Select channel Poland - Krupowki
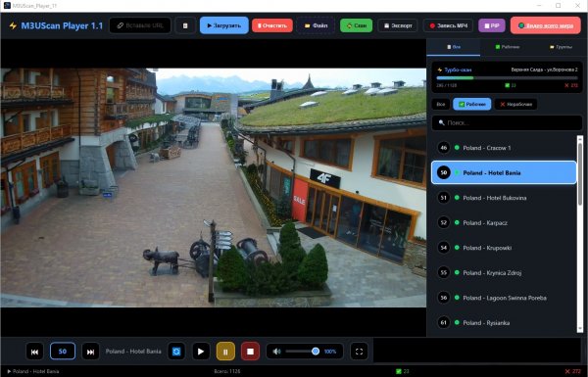This screenshot has width=588, height=377. pyautogui.click(x=504, y=248)
